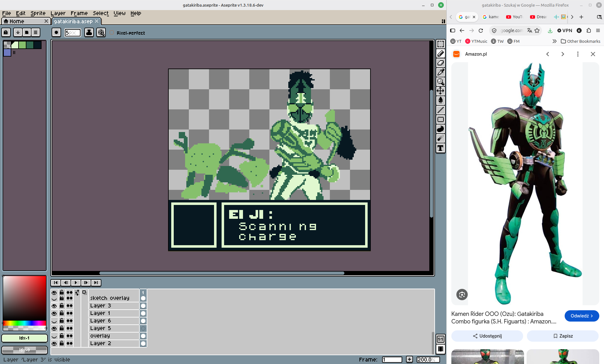Expand the bookmarks overflow chevron in Firefox
The image size is (604, 364).
554,41
